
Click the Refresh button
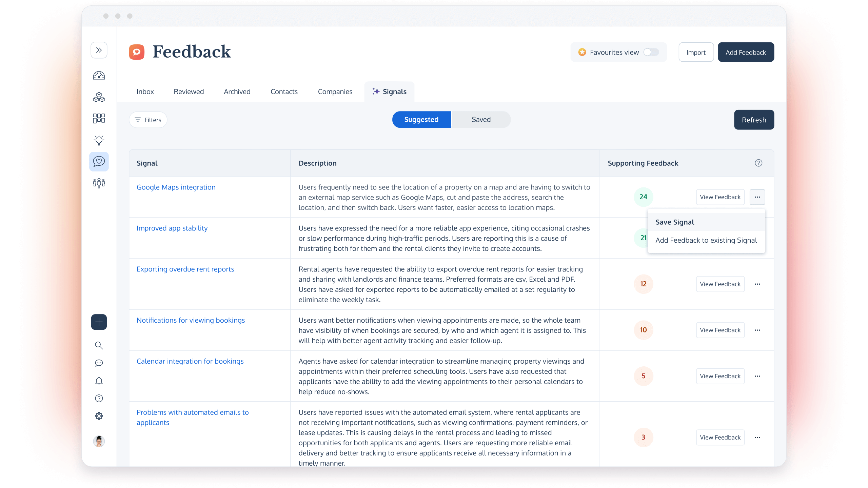754,120
